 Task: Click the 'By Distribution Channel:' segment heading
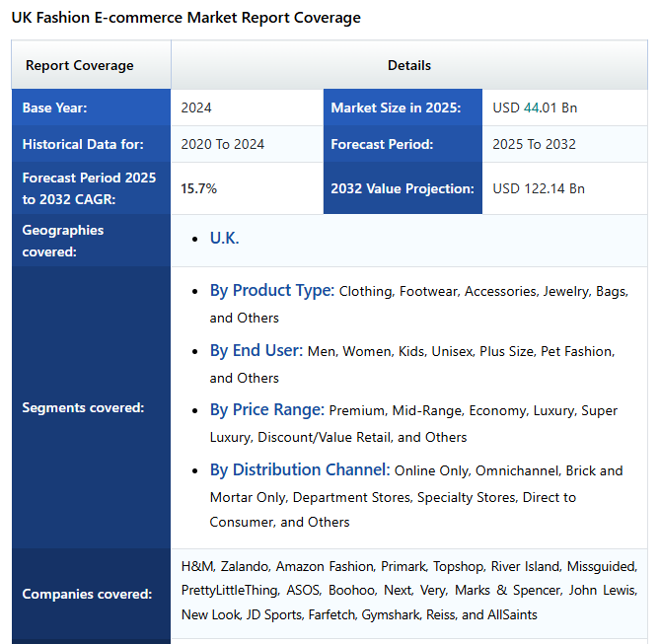[x=300, y=469]
